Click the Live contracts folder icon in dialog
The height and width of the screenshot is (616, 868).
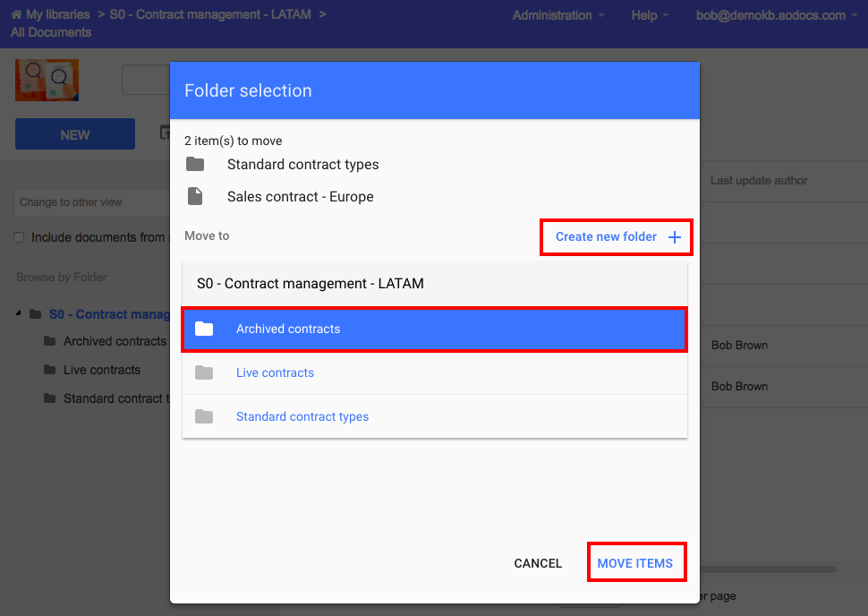pos(204,372)
